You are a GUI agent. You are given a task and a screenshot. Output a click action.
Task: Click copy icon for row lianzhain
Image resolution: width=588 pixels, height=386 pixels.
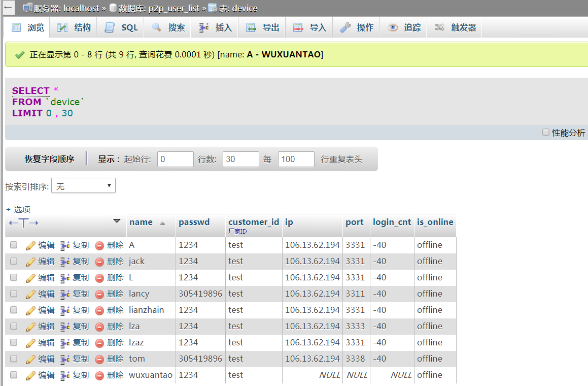[65, 310]
